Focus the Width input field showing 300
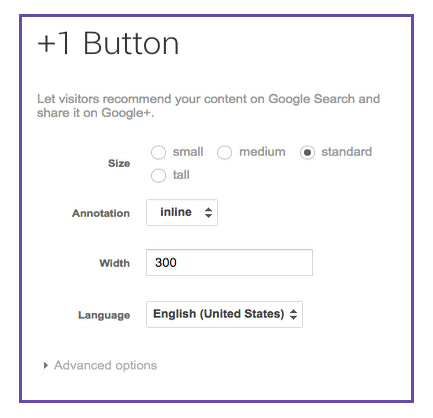The height and width of the screenshot is (418, 433). pyautogui.click(x=229, y=262)
